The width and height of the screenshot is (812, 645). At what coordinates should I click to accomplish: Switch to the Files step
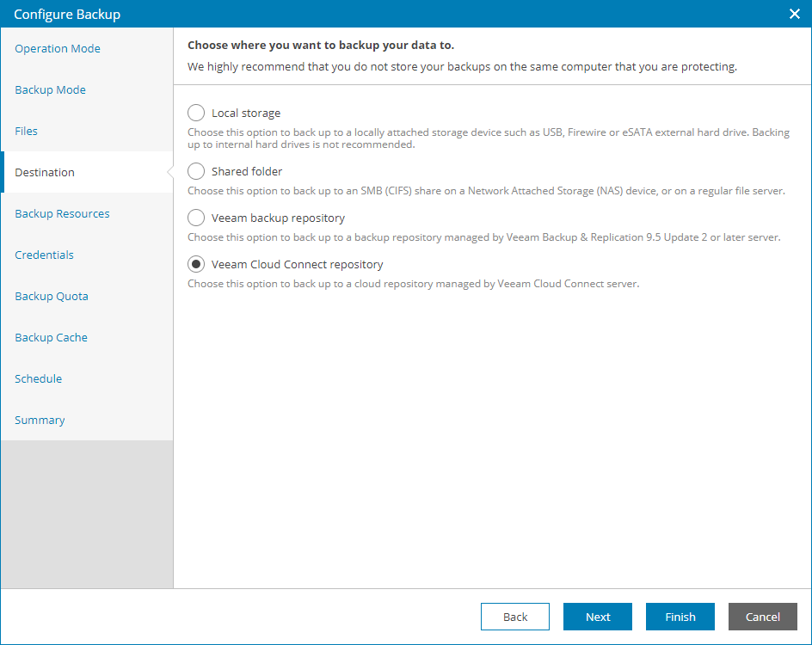click(27, 132)
